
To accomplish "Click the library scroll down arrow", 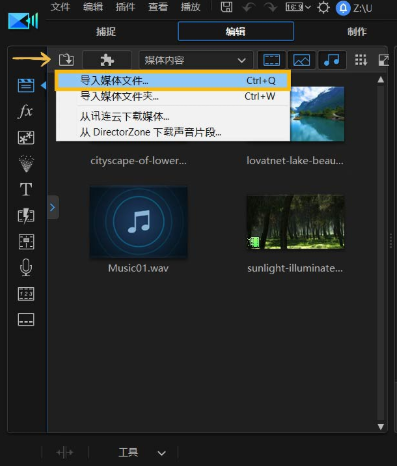I will pos(381,426).
